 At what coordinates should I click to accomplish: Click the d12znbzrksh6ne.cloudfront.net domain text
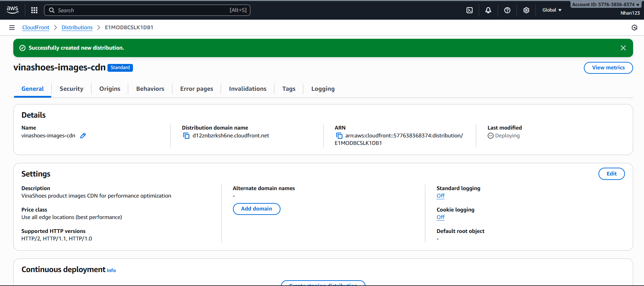tap(231, 136)
